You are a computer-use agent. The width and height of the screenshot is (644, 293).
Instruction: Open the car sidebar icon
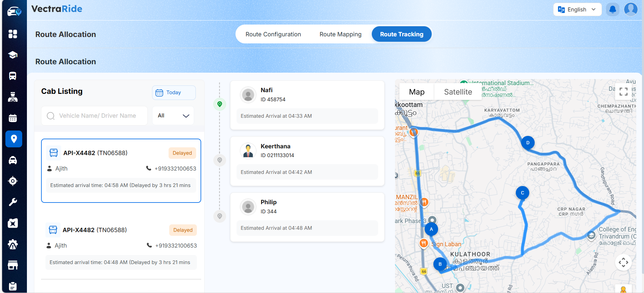click(x=13, y=160)
